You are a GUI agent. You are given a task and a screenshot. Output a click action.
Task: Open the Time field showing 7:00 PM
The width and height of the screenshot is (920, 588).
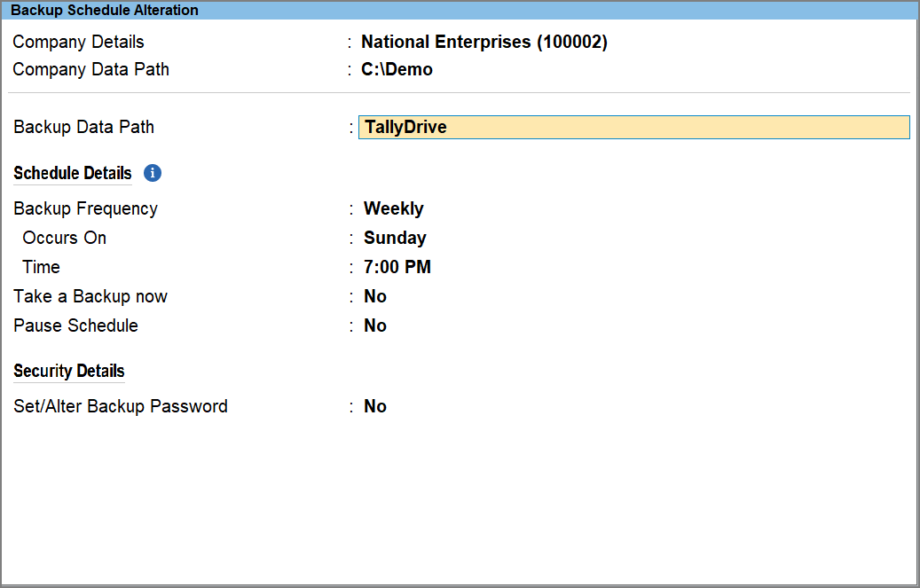pyautogui.click(x=397, y=267)
